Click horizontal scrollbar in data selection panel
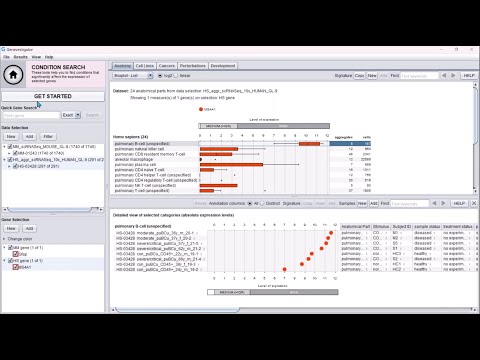 click(50, 209)
